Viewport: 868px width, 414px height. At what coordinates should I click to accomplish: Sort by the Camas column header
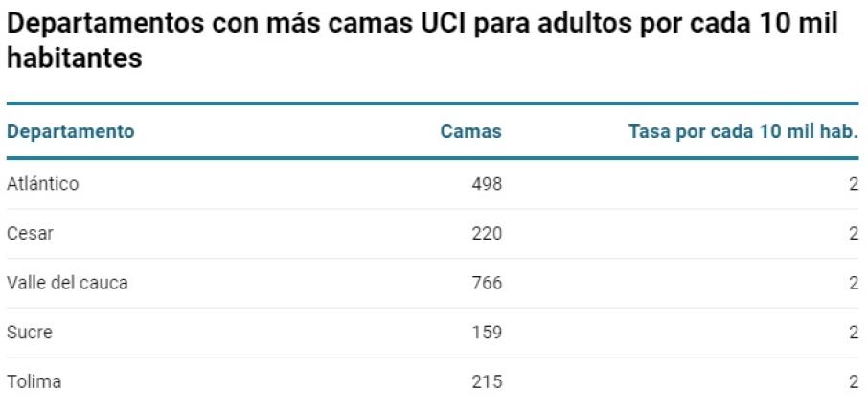[x=470, y=132]
